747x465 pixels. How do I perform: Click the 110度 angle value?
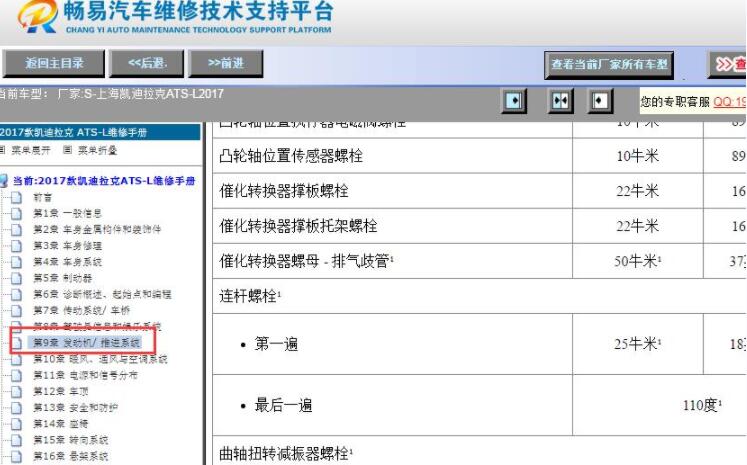point(702,405)
